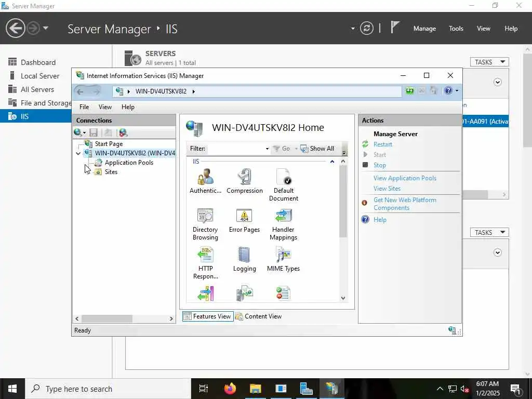Open the Server Manager navigation history dropdown
This screenshot has height=399, width=532.
pos(46,28)
